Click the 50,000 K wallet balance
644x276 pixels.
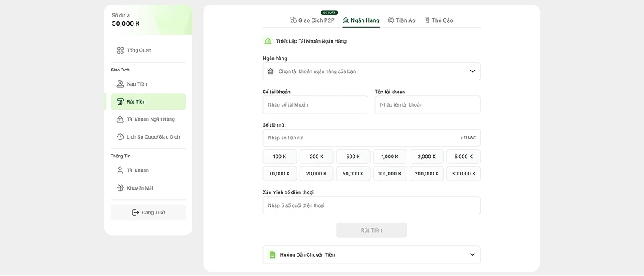pos(126,23)
